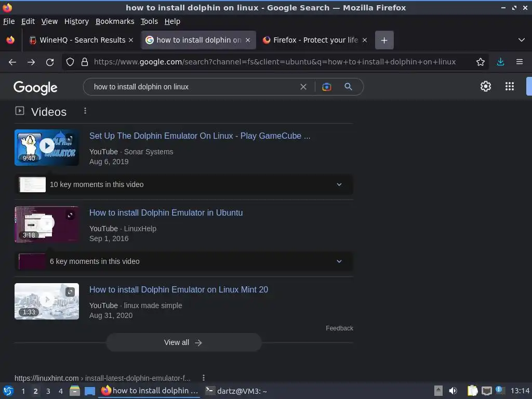Screen dimensions: 532x399
Task: Open options for the linuxhint.com result
Action: 204,378
